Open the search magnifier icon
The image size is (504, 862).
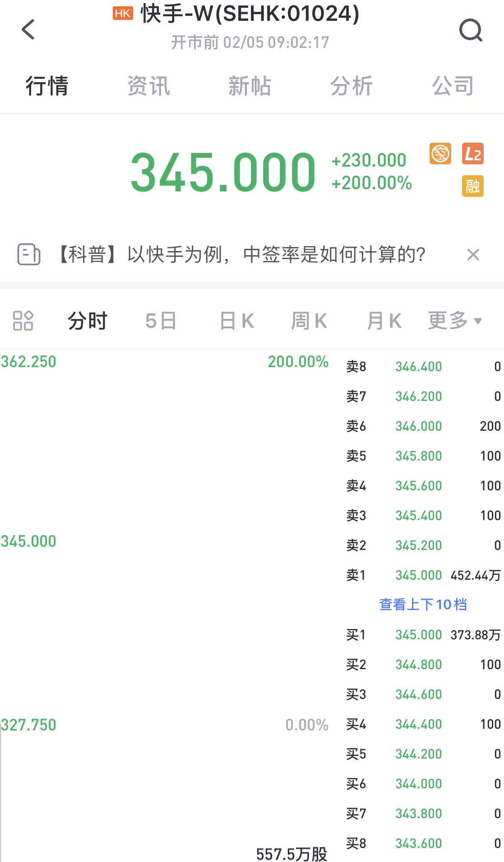point(471,30)
